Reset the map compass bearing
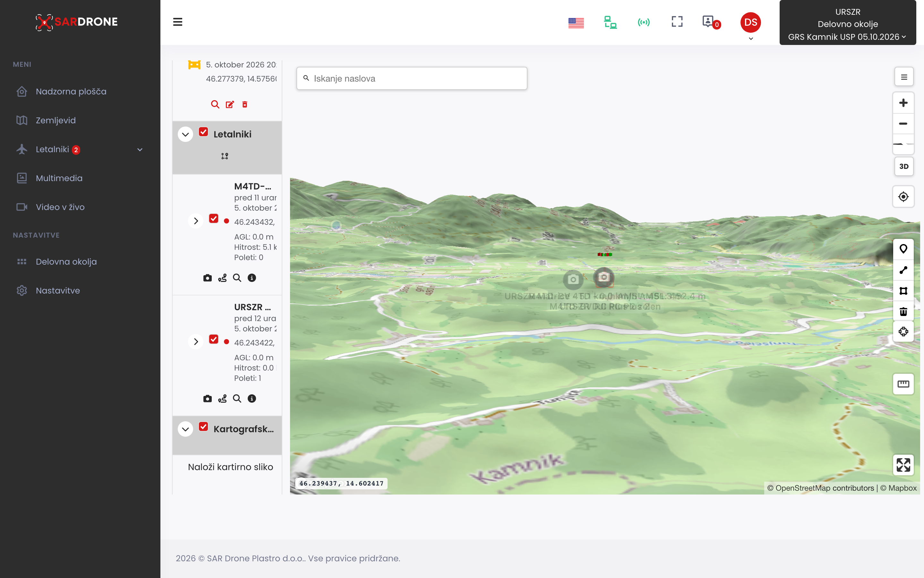This screenshot has width=924, height=578. pos(903,144)
